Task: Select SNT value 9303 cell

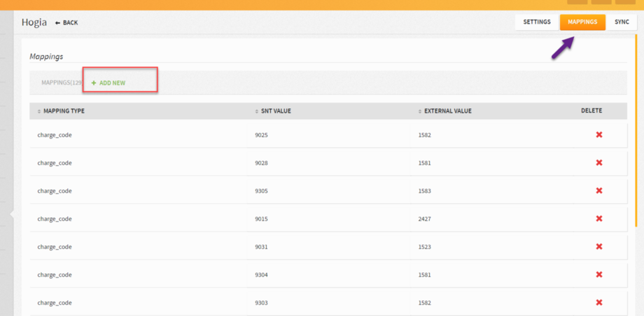Action: coord(261,303)
